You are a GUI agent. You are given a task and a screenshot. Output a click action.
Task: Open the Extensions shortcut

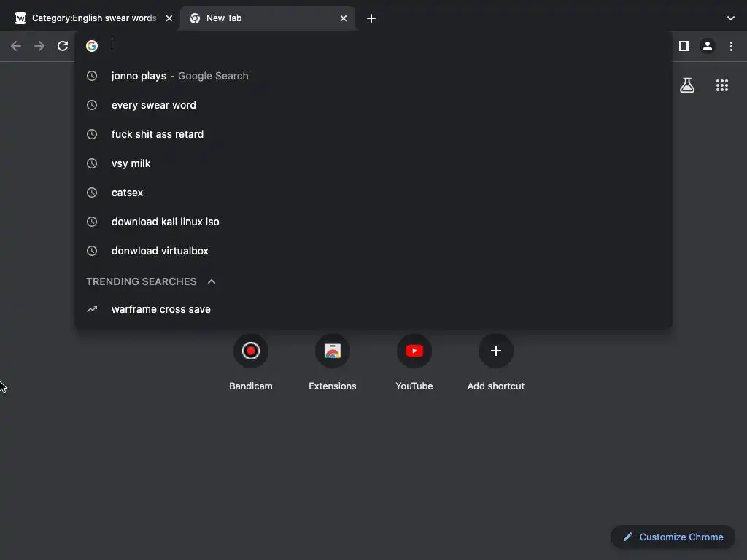tap(333, 362)
